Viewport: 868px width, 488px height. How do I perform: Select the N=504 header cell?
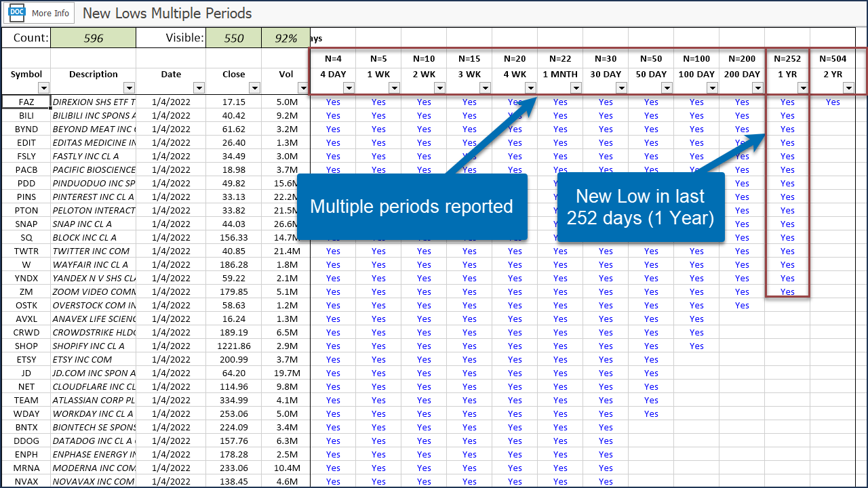click(x=833, y=58)
